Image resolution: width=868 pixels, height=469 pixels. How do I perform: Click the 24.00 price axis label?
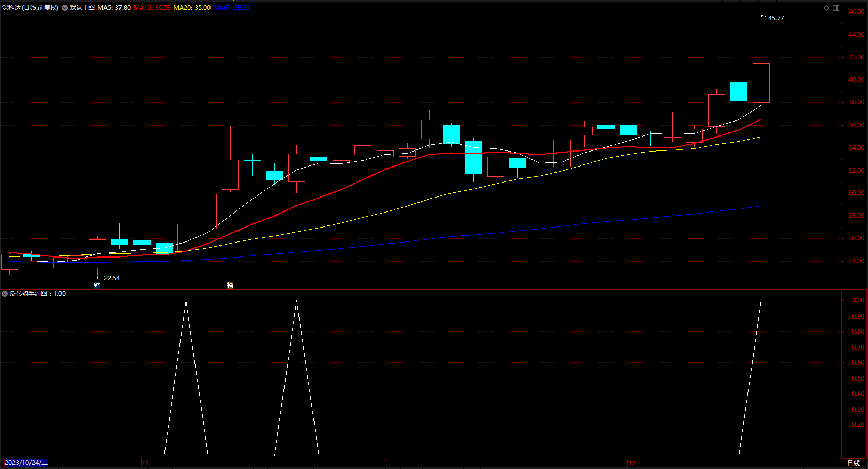tap(856, 261)
